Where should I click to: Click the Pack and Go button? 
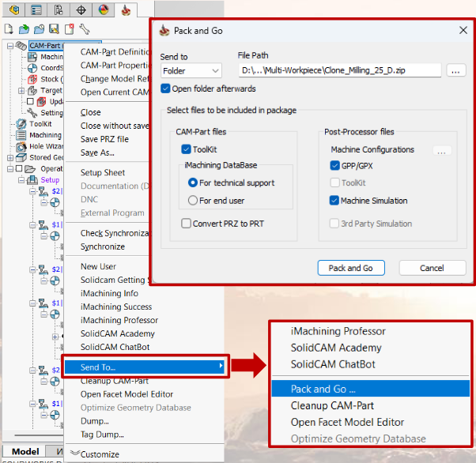coord(351,268)
